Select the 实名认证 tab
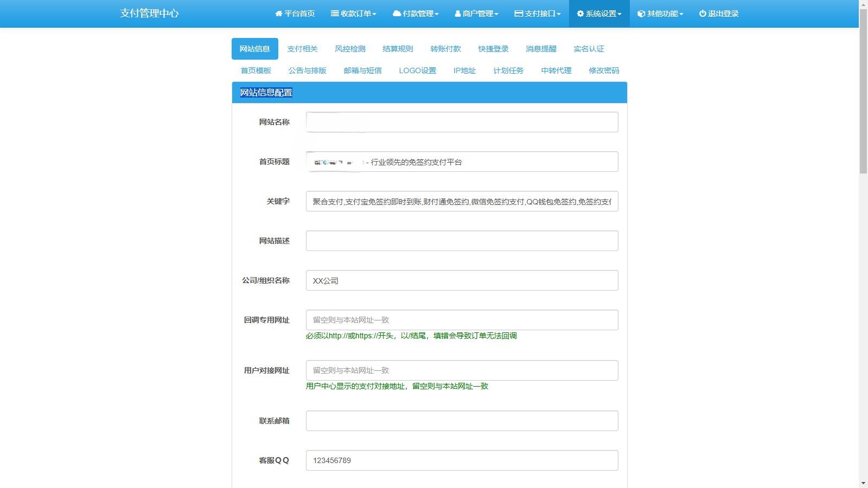Screen dimensions: 868x488 [589, 49]
